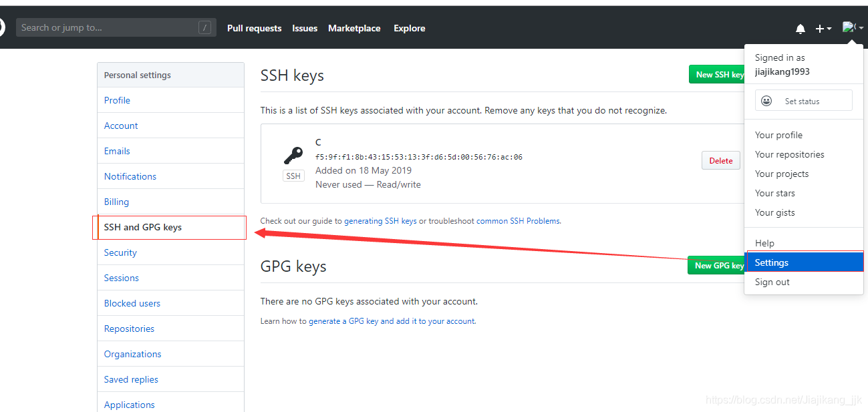Follow the common SSH Problems link
868x412 pixels.
(x=519, y=221)
